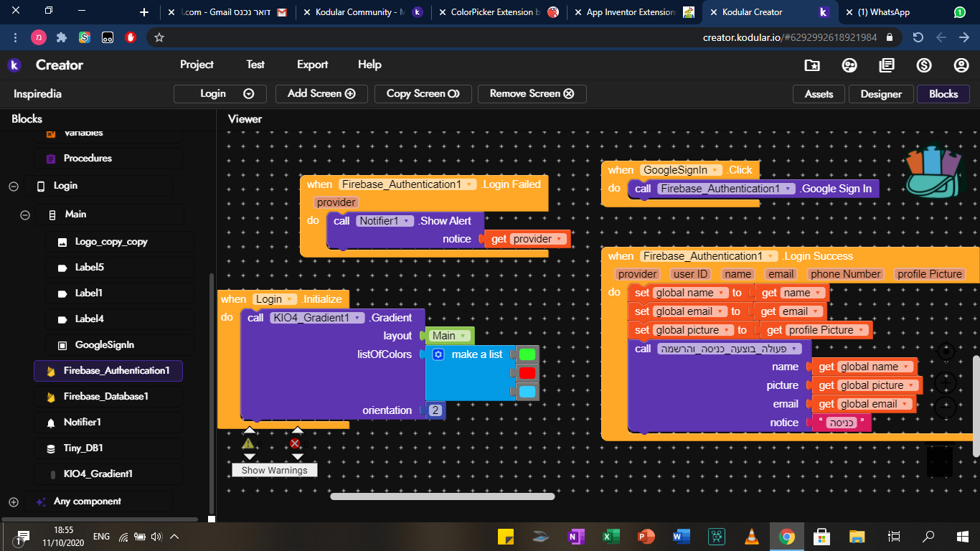980x551 pixels.
Task: Open the color palette theme icon
Action: pyautogui.click(x=849, y=65)
